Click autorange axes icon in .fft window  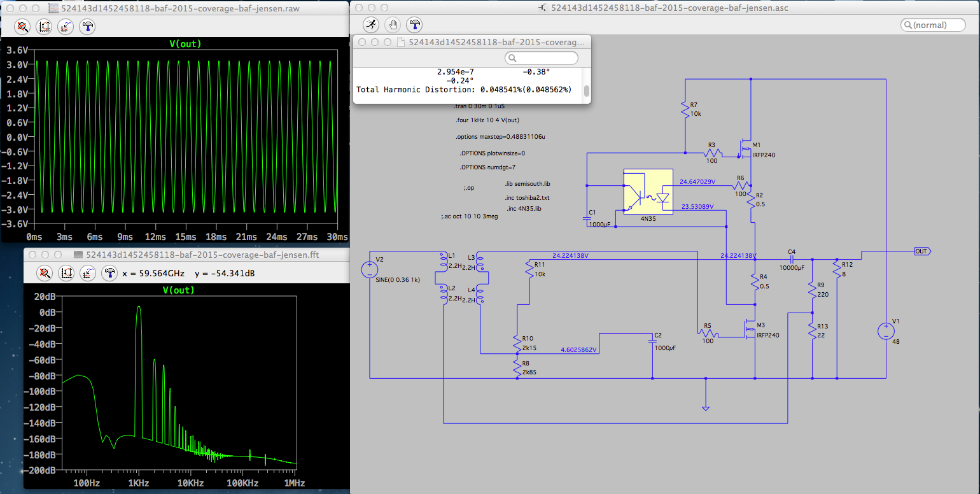pos(66,273)
